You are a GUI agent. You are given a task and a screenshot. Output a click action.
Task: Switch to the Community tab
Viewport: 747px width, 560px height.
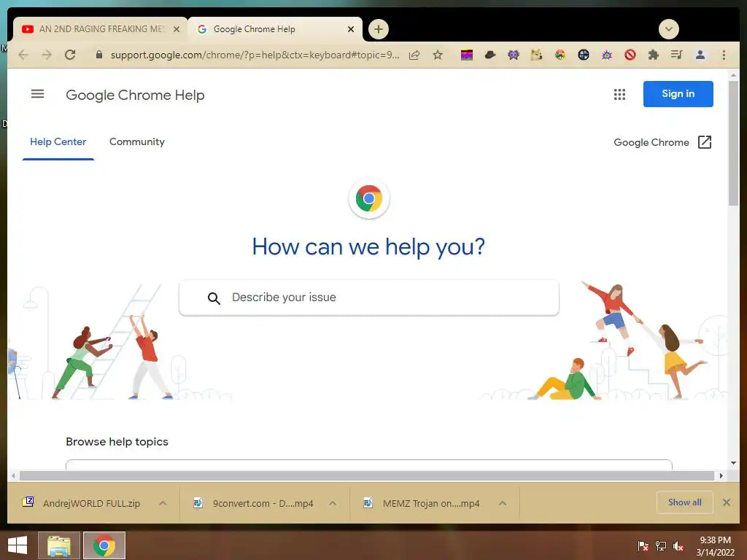(x=137, y=142)
